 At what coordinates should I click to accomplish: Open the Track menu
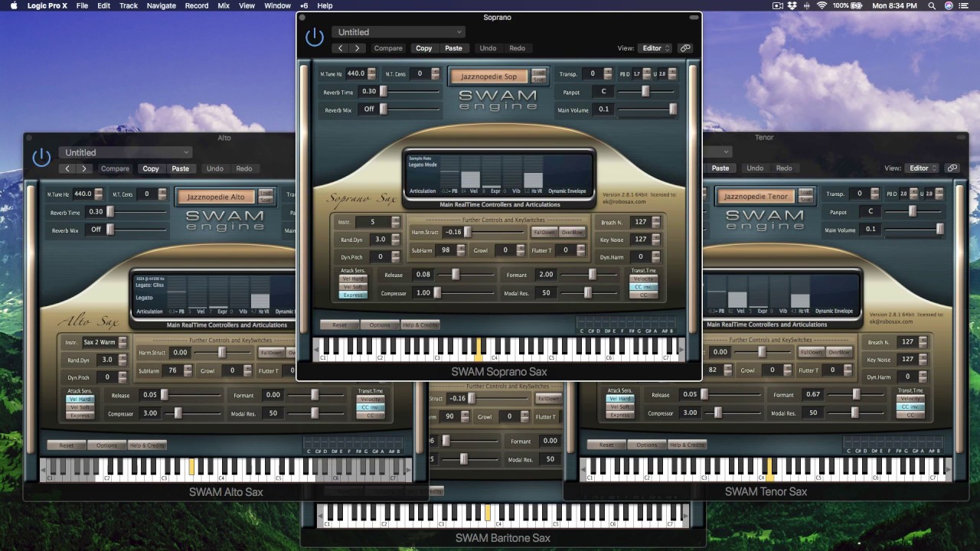click(x=129, y=5)
